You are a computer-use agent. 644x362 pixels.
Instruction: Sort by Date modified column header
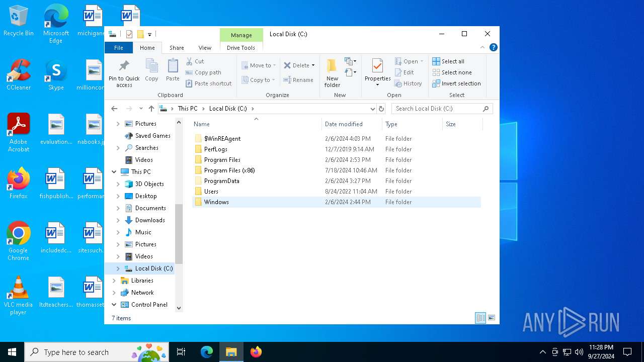pos(352,124)
